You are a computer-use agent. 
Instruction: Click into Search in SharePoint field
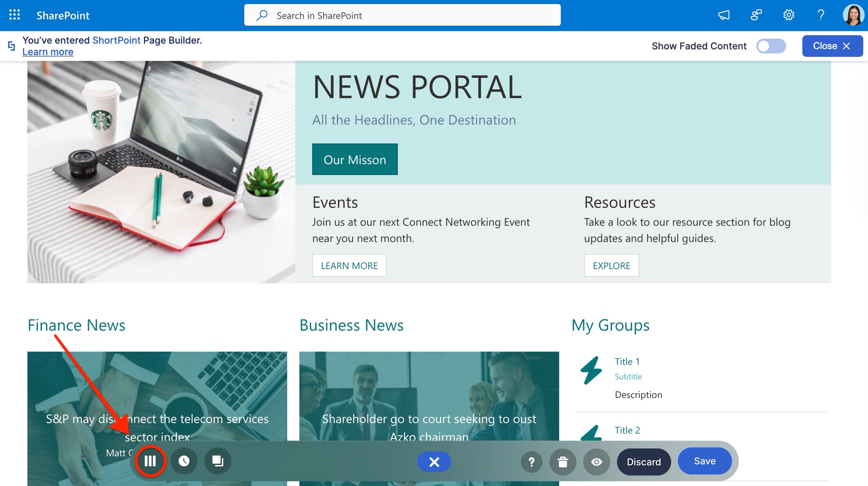pos(402,15)
